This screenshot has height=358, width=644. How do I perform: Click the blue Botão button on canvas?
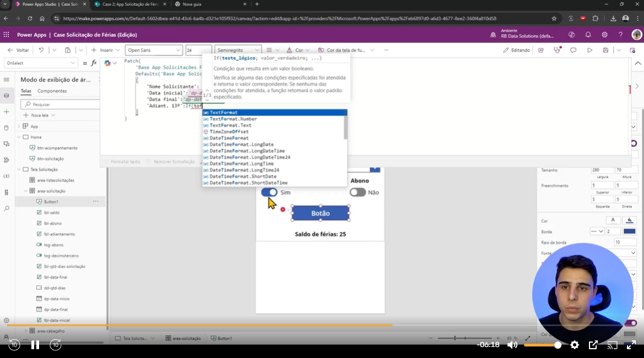320,213
